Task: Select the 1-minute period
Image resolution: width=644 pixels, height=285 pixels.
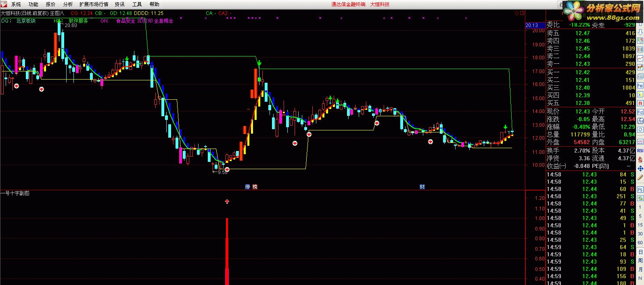Action: tap(640, 207)
